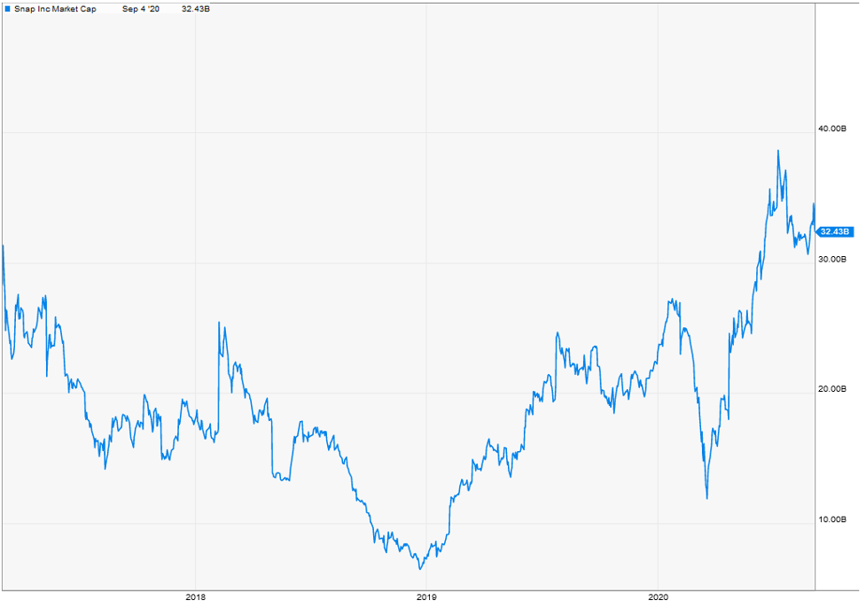Click the blue legend square for Snap Inc
Viewport: 866px width, 616px height.
(7, 9)
